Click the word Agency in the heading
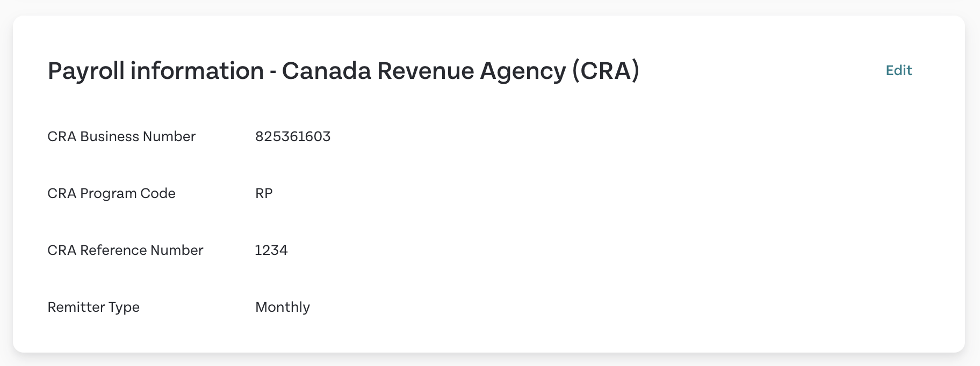 click(x=522, y=71)
